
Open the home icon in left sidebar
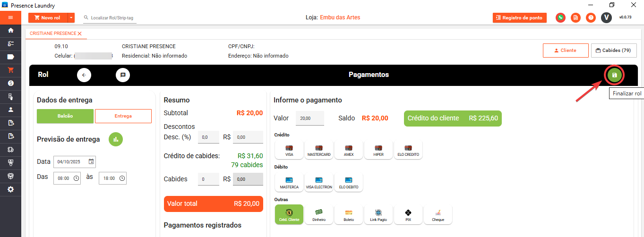[10, 30]
